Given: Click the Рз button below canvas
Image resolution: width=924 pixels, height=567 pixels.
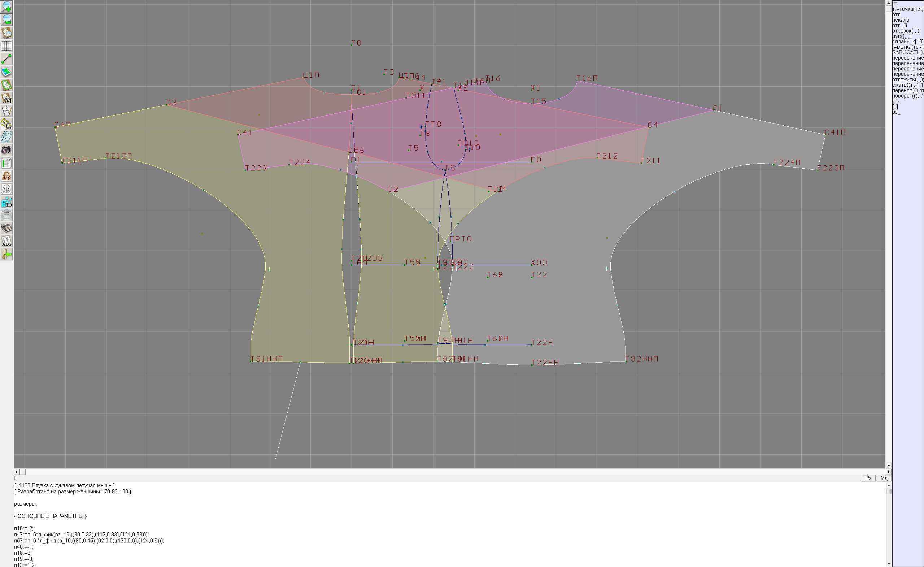Looking at the screenshot, I should pos(868,478).
